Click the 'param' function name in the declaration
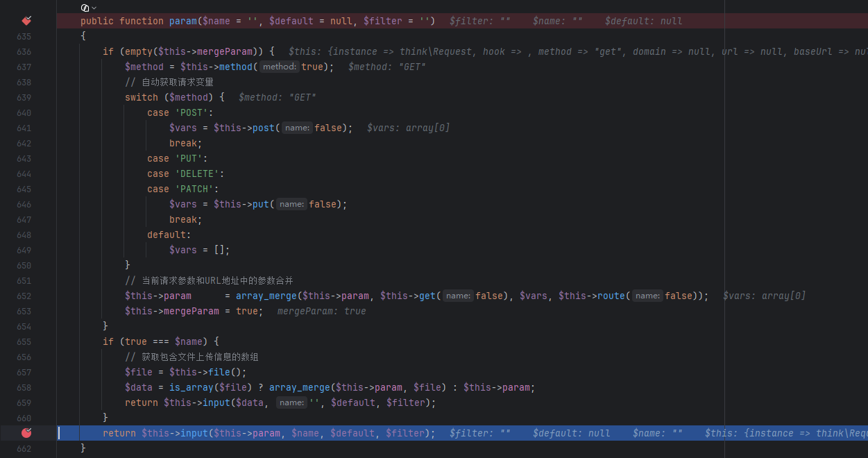Image resolution: width=868 pixels, height=458 pixels. (x=183, y=21)
